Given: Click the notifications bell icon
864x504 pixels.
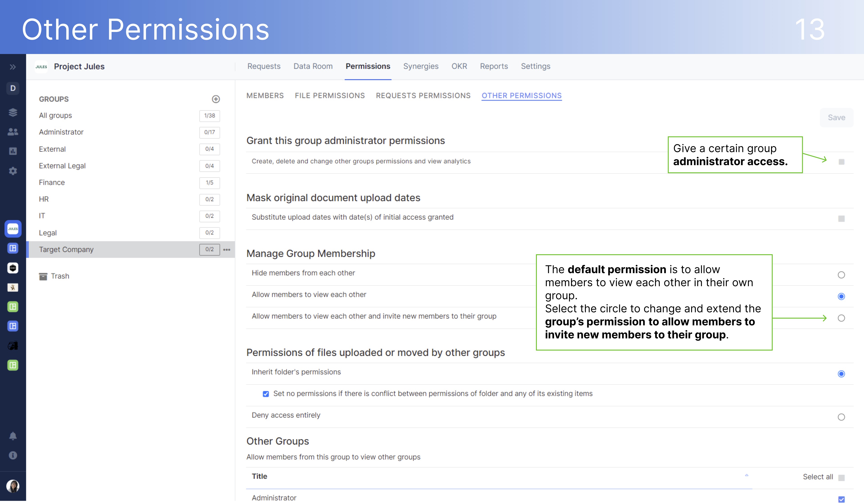Looking at the screenshot, I should pos(13,436).
